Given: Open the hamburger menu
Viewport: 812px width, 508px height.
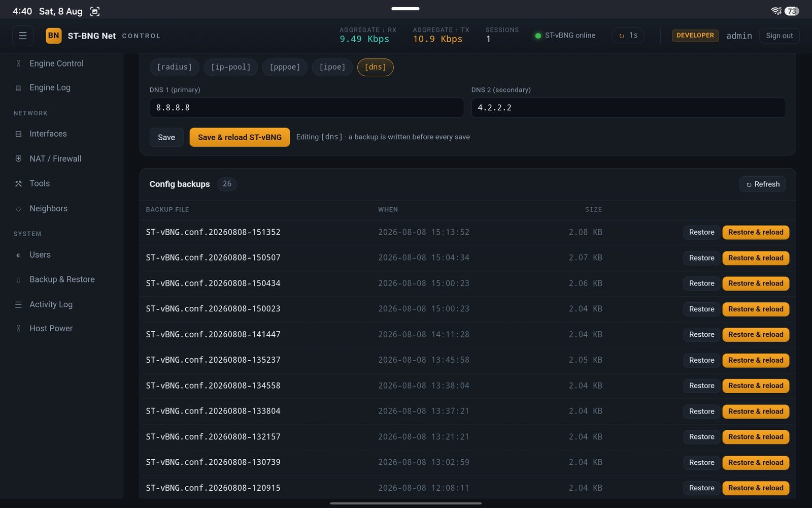Looking at the screenshot, I should [23, 36].
